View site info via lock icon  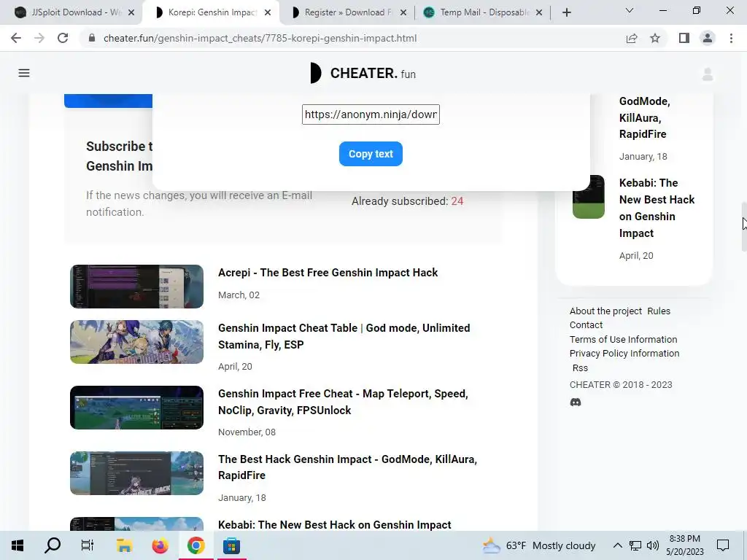(x=92, y=38)
